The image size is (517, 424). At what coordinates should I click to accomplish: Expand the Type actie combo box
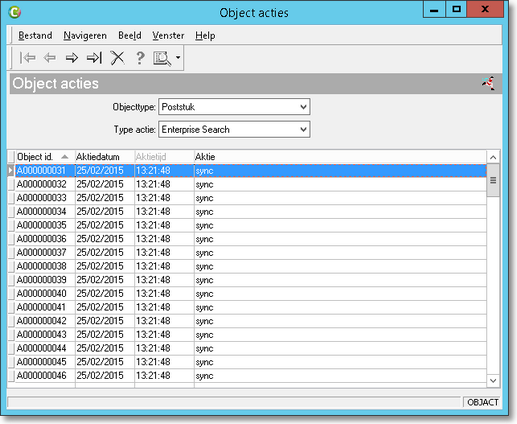[x=303, y=129]
